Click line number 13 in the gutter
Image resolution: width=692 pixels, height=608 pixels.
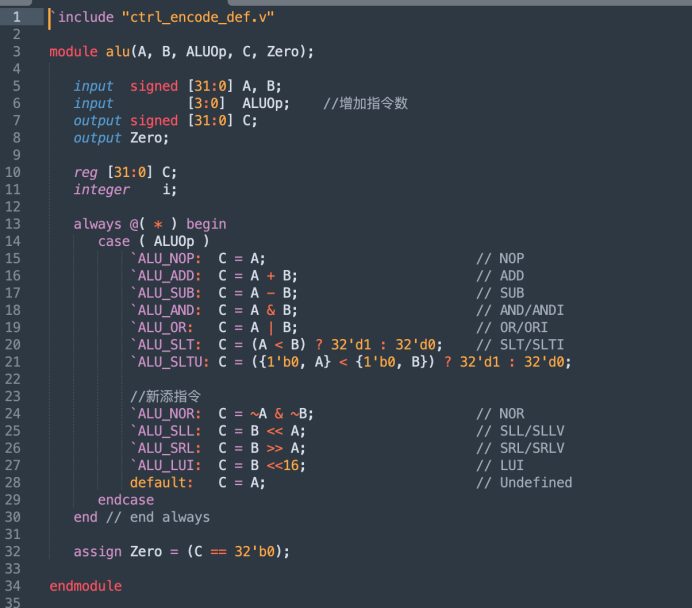15,224
